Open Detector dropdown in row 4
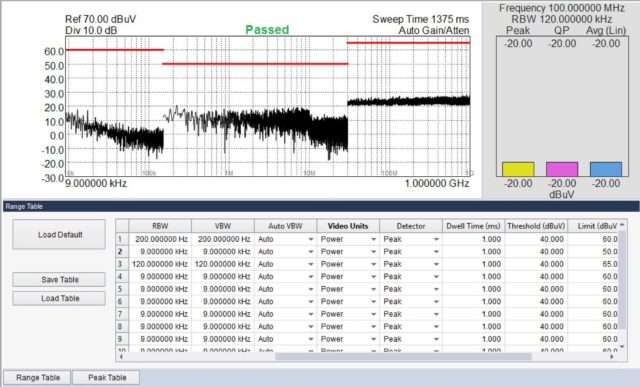This screenshot has width=640, height=387. [436, 277]
